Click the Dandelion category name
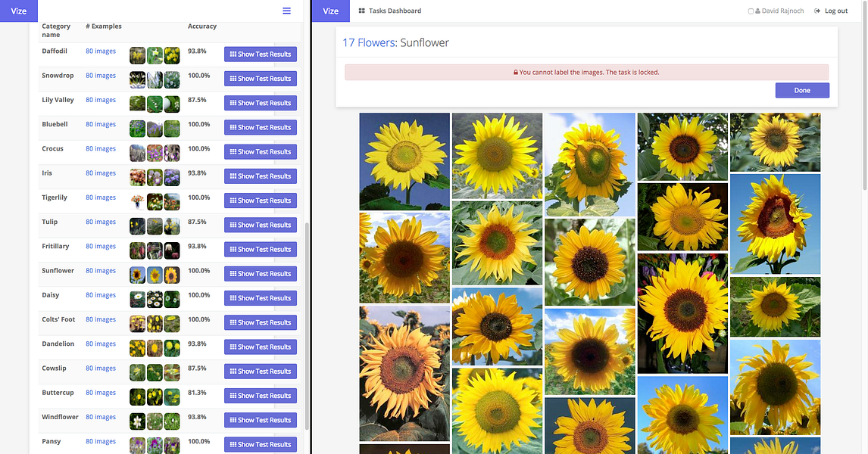The width and height of the screenshot is (868, 454). (x=58, y=344)
